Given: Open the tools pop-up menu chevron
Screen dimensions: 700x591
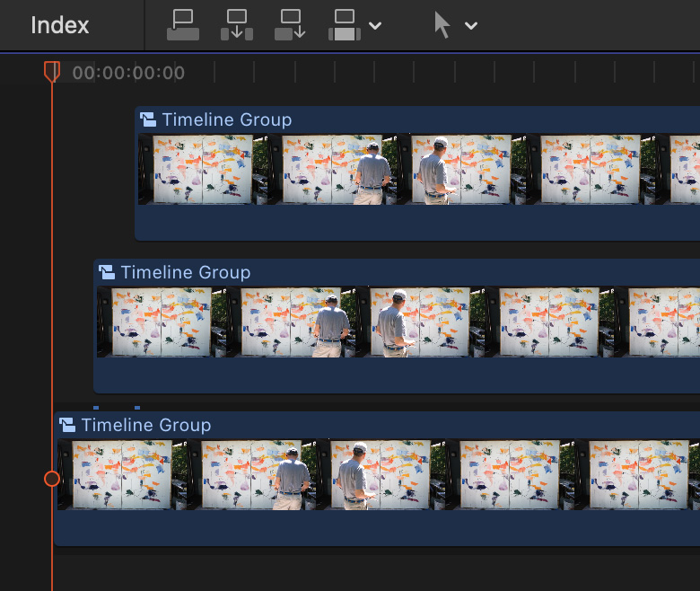Looking at the screenshot, I should click(x=470, y=26).
